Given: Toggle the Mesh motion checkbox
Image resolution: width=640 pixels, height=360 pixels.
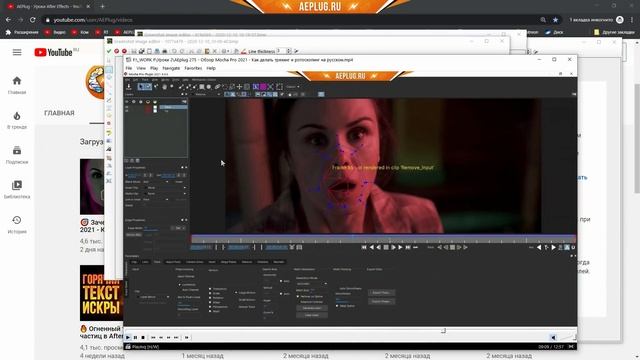Looking at the screenshot, I should pos(210,311).
